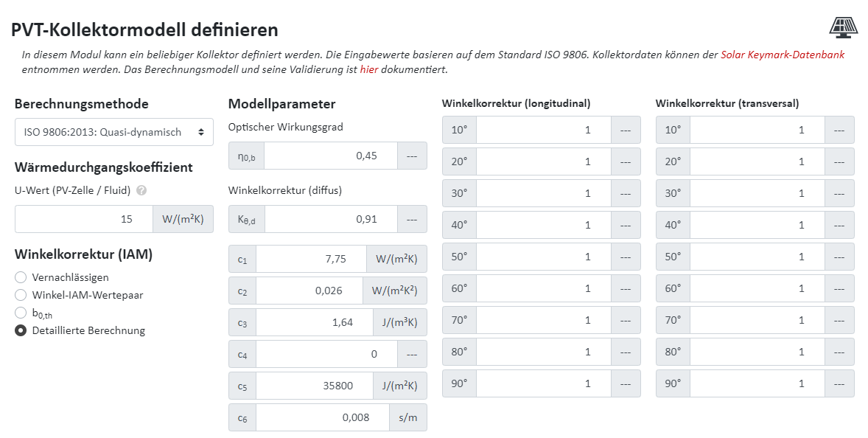
Task: Edit the c2 coefficient value
Action: pyautogui.click(x=309, y=291)
